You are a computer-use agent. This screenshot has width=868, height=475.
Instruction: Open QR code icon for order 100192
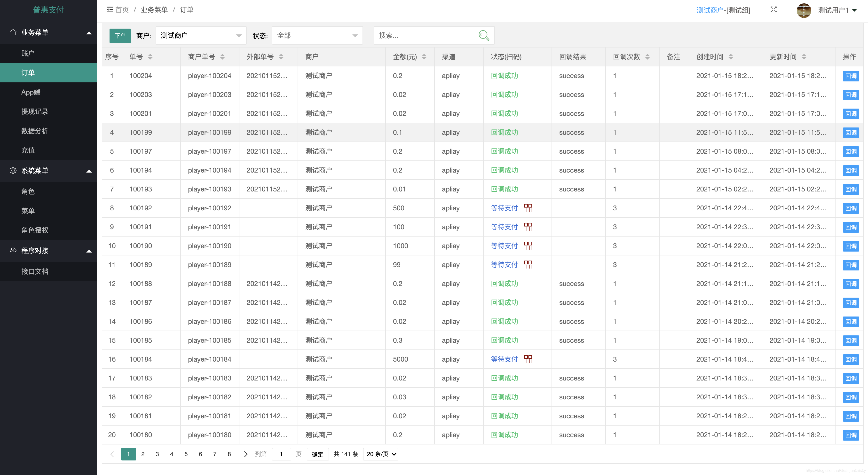tap(528, 208)
